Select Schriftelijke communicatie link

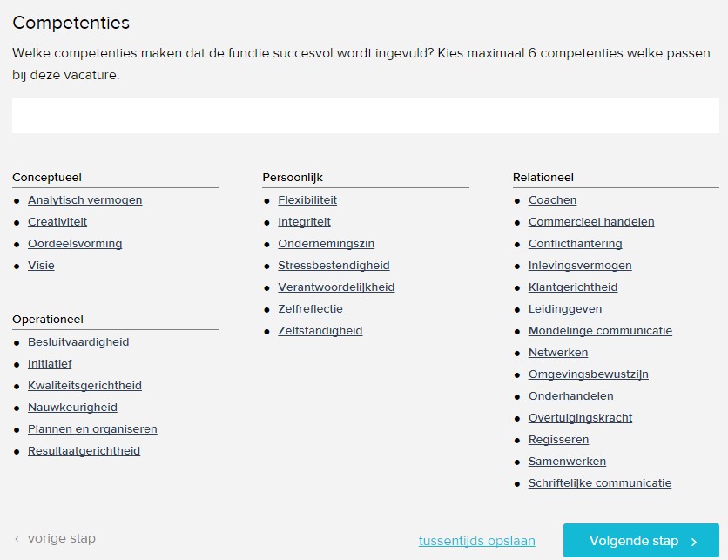[600, 483]
